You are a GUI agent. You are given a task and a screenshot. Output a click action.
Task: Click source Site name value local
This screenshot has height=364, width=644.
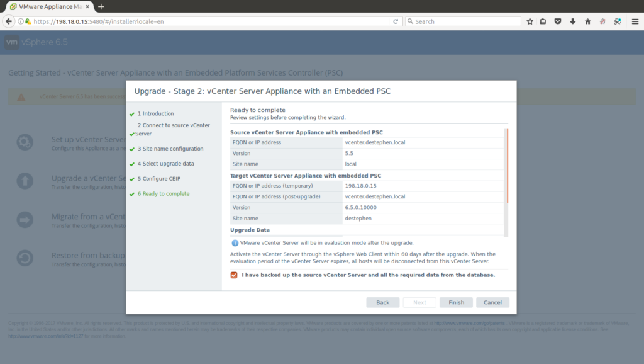tap(351, 164)
